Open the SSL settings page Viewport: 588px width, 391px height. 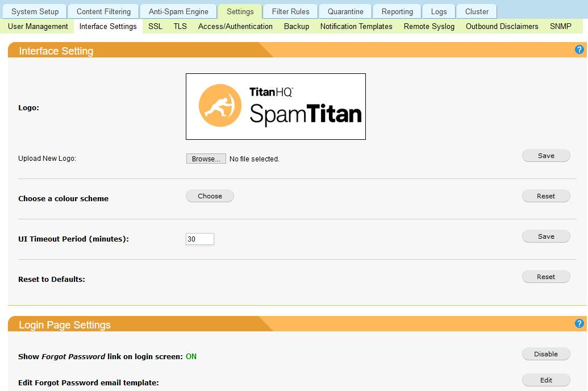coord(155,26)
